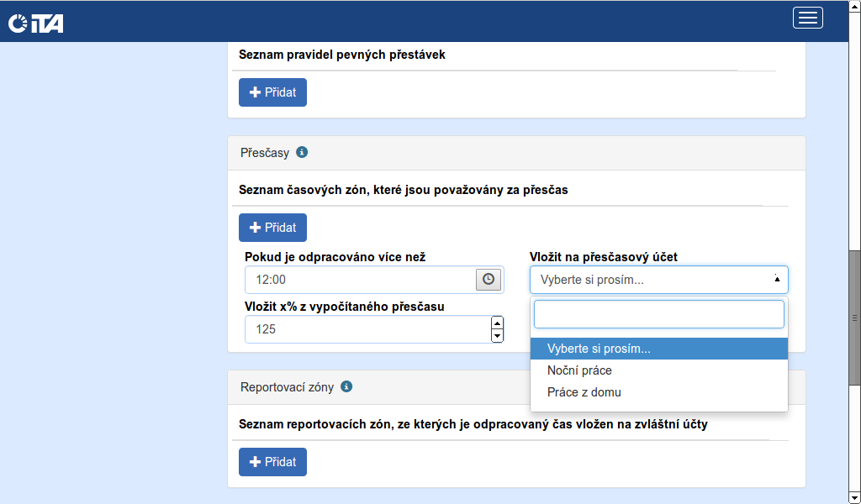Click the info icon next to Přesčasy
The width and height of the screenshot is (861, 504).
click(303, 153)
